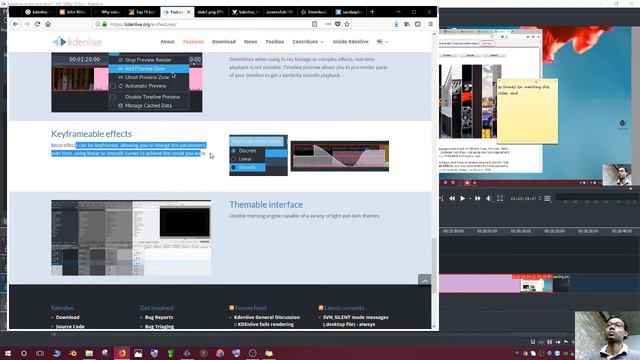Bookmark this page with the star icon
Screen dimensions: 640x360
coord(347,24)
